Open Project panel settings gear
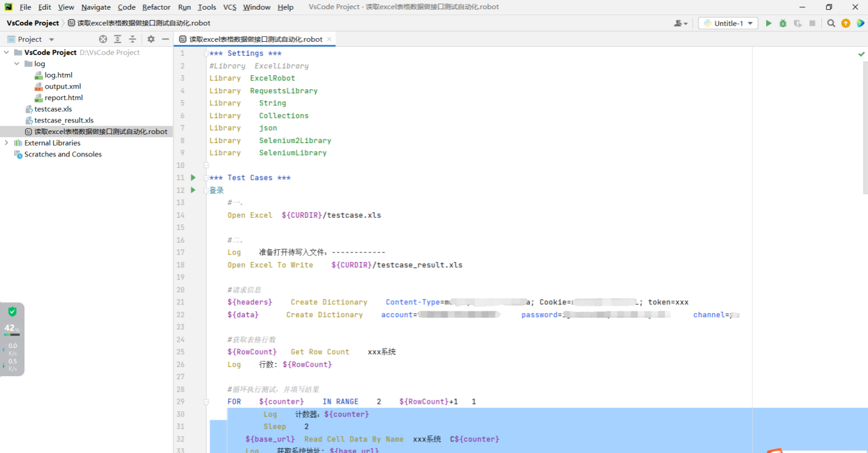This screenshot has width=868, height=453. pos(151,39)
